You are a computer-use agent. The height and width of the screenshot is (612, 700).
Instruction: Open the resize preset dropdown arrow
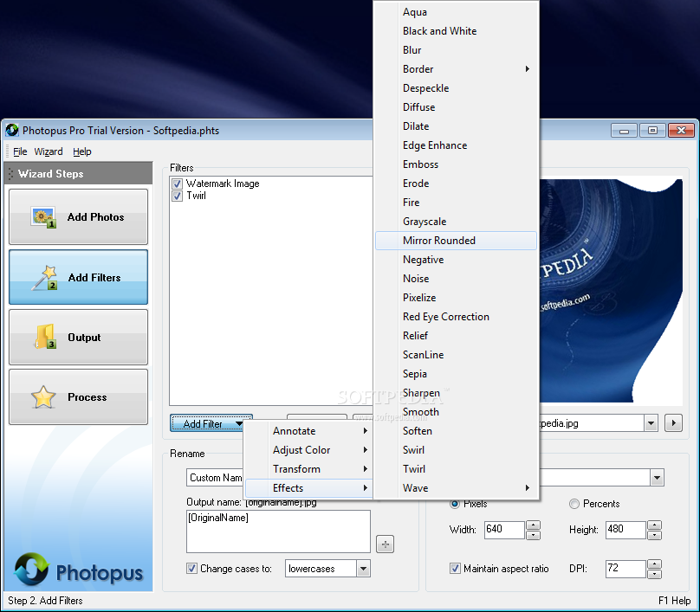(x=657, y=478)
